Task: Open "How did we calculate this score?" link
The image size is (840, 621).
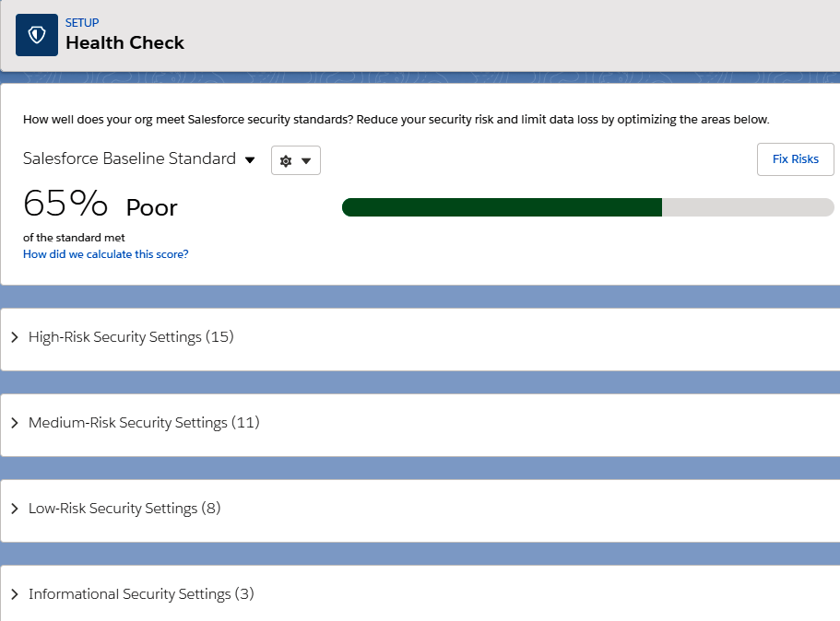Action: tap(104, 253)
